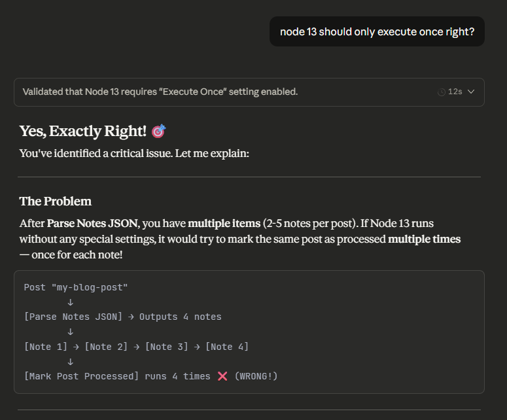Click 'The Problem' section heading
This screenshot has height=420, width=507.
(x=56, y=201)
